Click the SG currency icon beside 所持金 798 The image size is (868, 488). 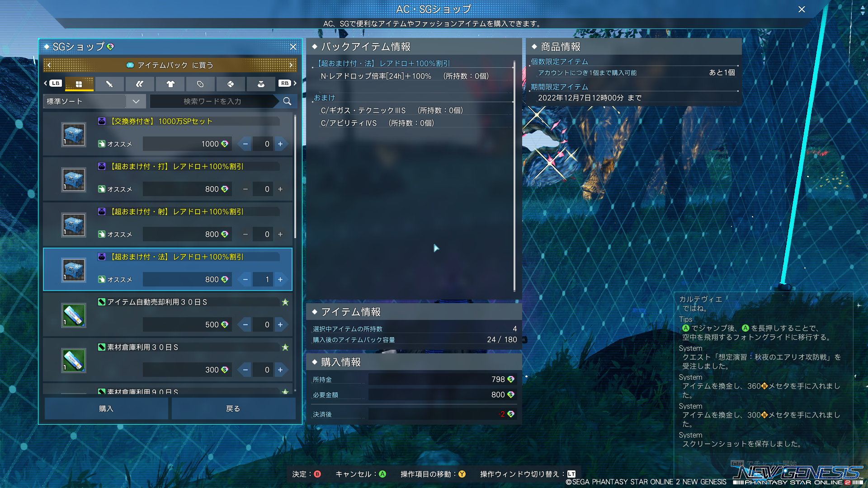pyautogui.click(x=511, y=379)
